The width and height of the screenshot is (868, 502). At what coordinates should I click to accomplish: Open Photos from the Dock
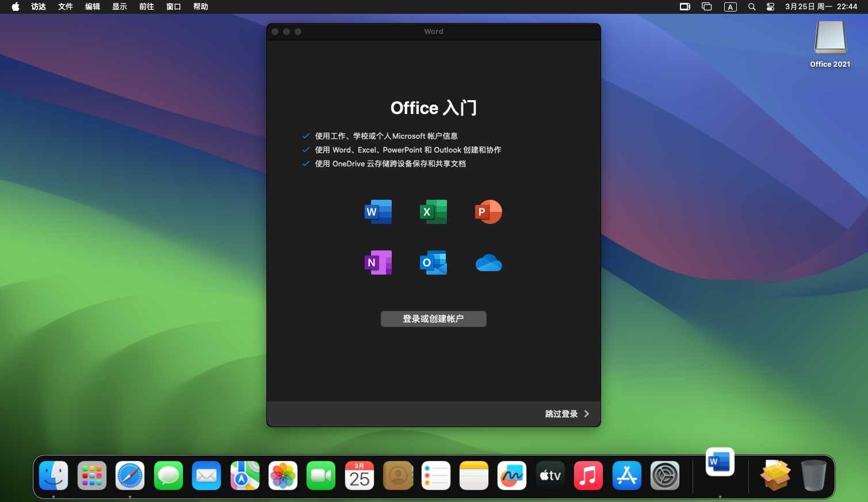pos(283,476)
